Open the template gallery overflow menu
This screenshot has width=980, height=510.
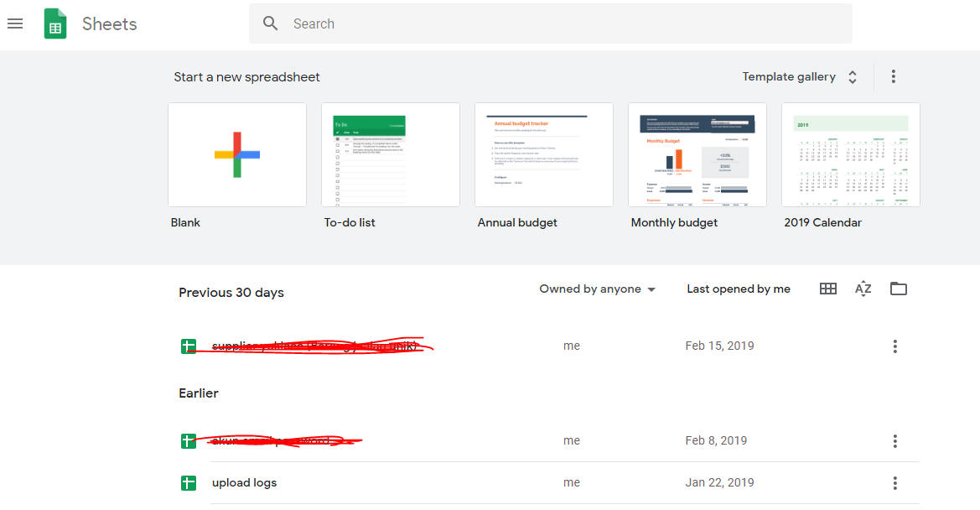(x=894, y=76)
